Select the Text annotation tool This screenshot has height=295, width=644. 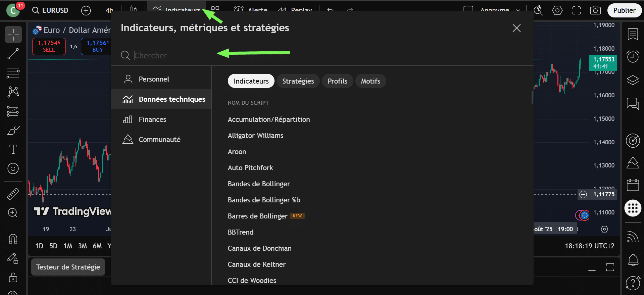click(13, 149)
